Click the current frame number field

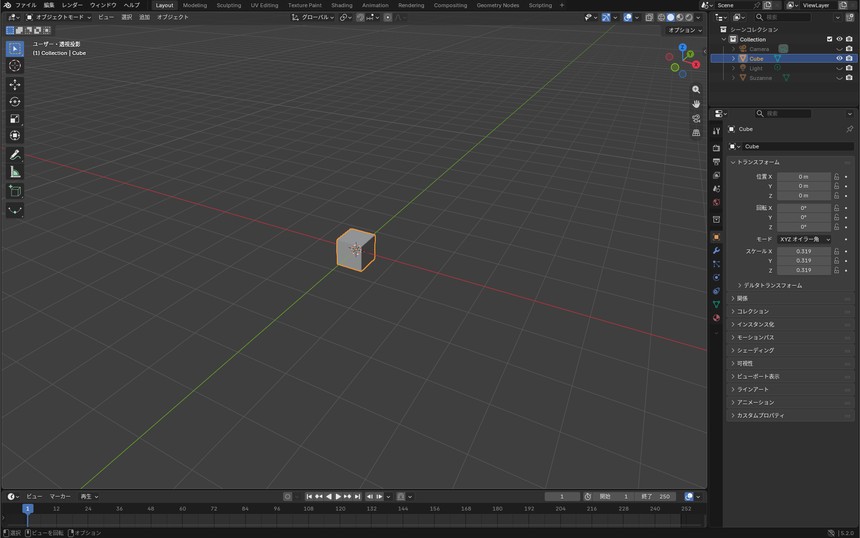(x=562, y=497)
